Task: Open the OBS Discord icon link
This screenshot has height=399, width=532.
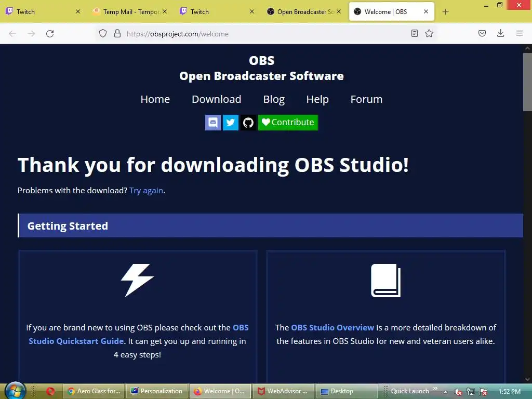Action: coord(212,122)
